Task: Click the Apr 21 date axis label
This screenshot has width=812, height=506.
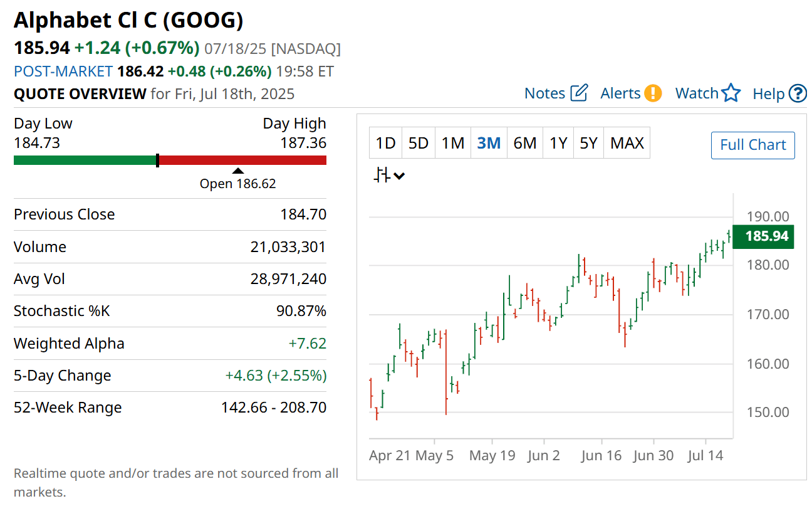Action: tap(390, 456)
